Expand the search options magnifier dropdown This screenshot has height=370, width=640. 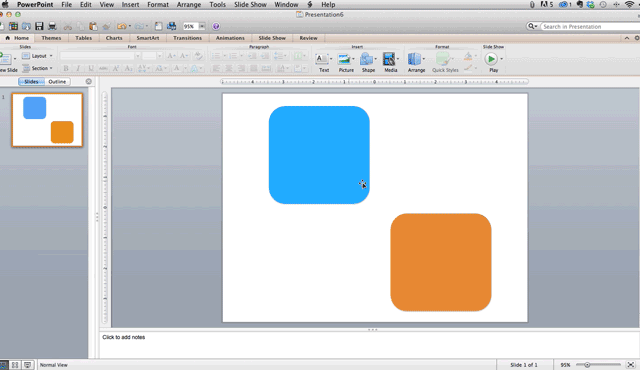click(533, 27)
